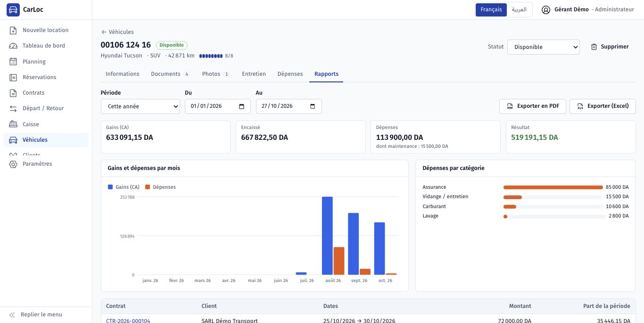
Task: Switch to the Entretien tab
Action: coord(254,74)
